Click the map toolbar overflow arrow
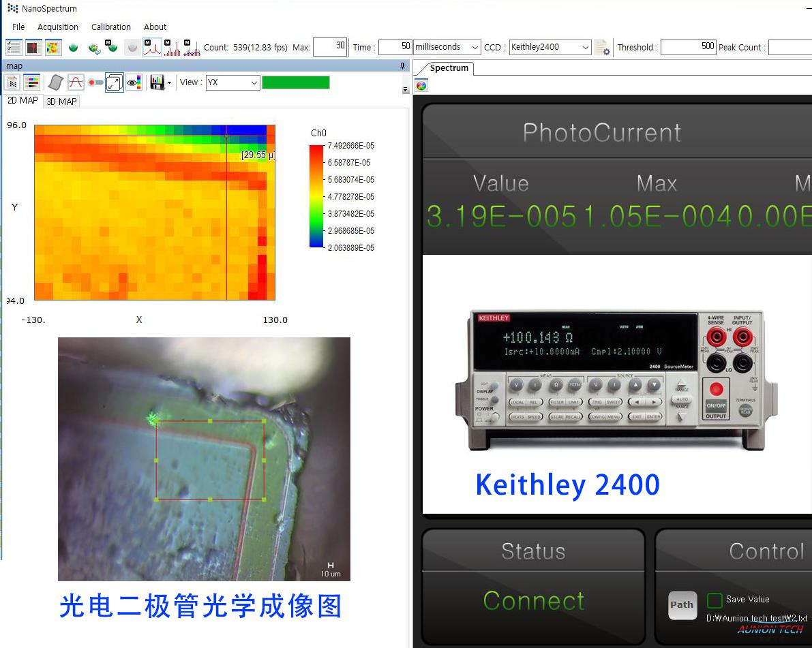812x648 pixels. click(405, 90)
